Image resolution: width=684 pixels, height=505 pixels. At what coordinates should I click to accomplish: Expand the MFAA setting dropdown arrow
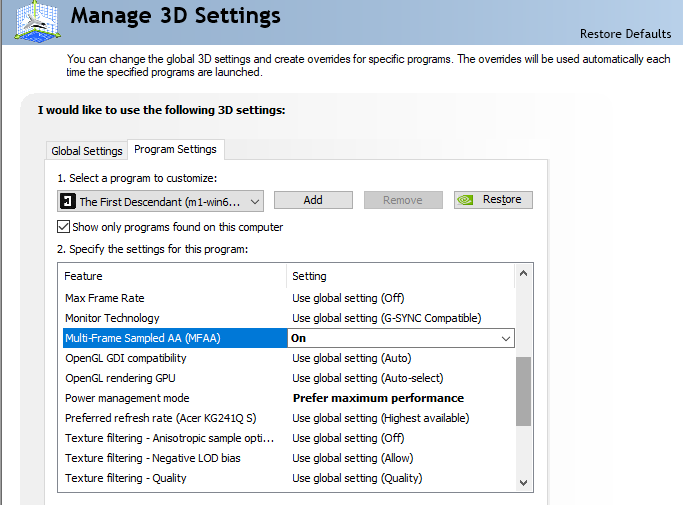pos(505,339)
